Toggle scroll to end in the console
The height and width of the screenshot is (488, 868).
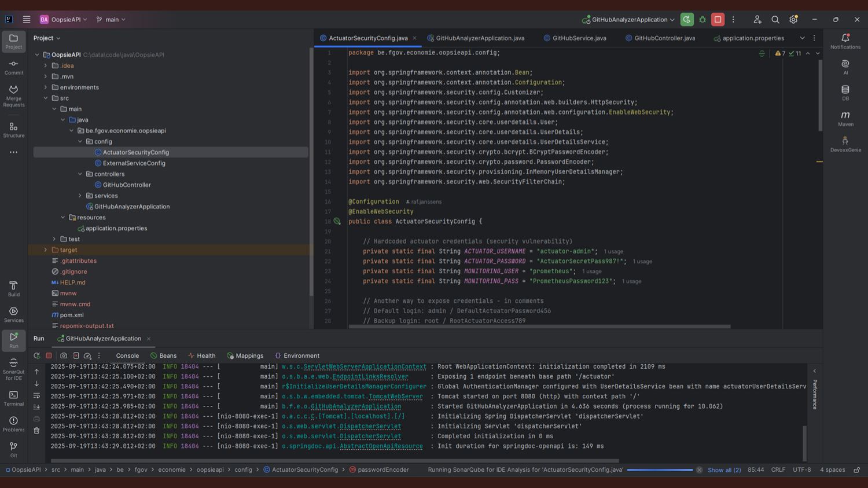pos(36,407)
